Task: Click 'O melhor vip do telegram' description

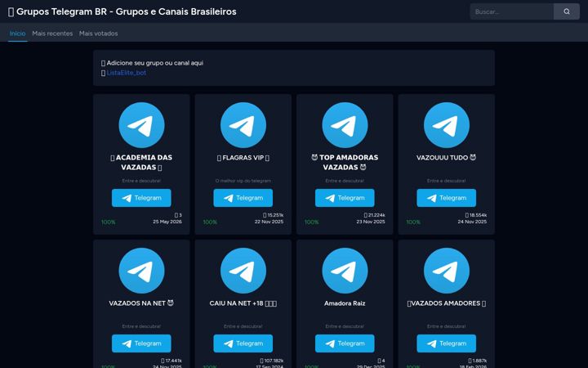Action: pyautogui.click(x=243, y=181)
